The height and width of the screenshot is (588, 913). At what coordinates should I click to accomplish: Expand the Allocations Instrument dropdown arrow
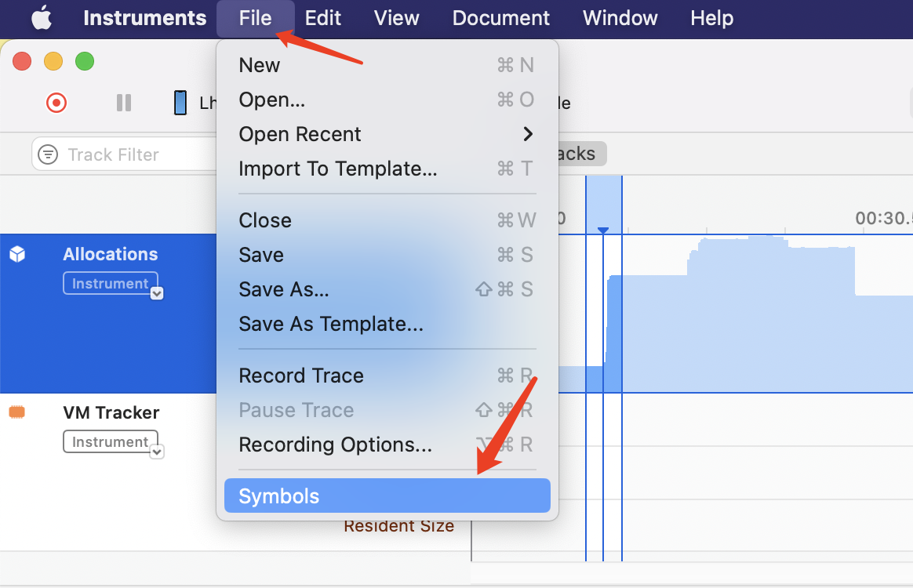point(157,293)
